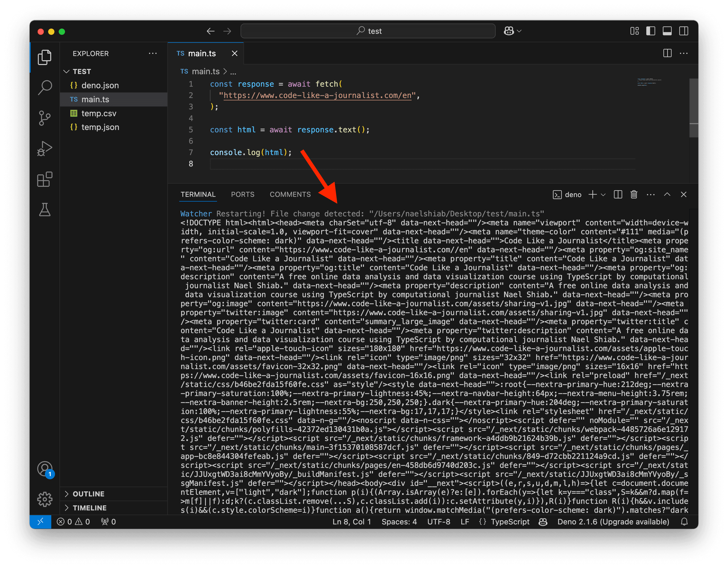Open terminal panel more actions
728x568 pixels.
tap(651, 194)
